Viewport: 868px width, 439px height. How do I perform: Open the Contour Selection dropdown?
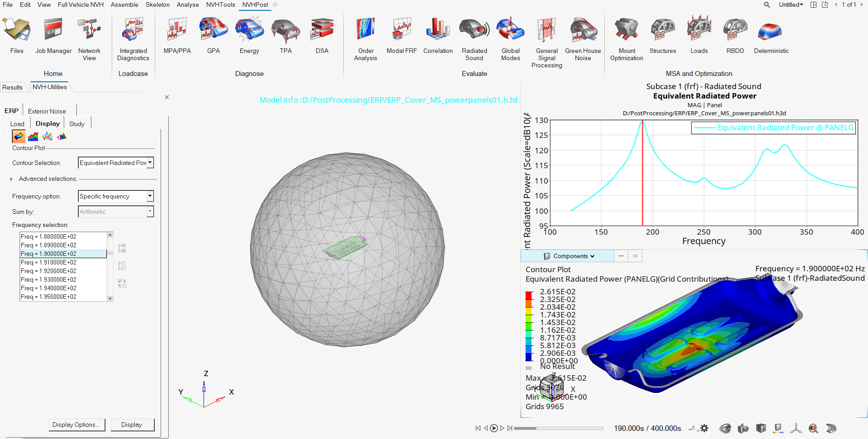pos(116,163)
